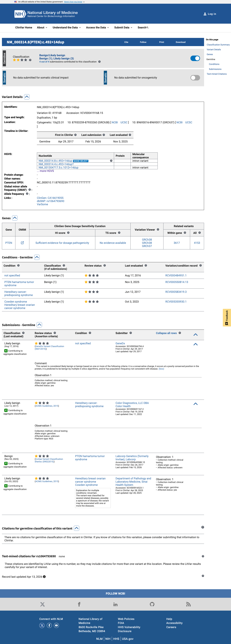Collapse the Conditions - Germline section
The width and height of the screenshot is (231, 644).
point(37,257)
